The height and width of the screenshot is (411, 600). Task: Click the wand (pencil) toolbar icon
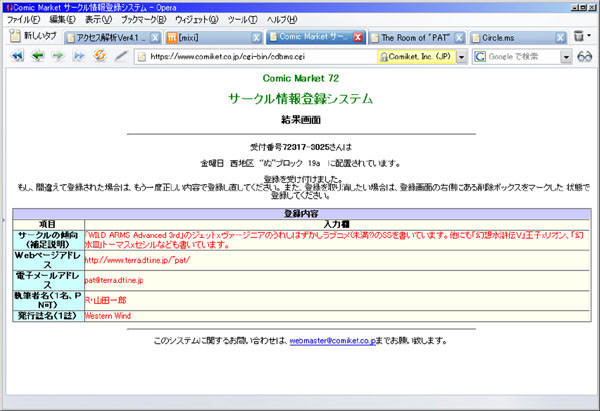click(121, 56)
